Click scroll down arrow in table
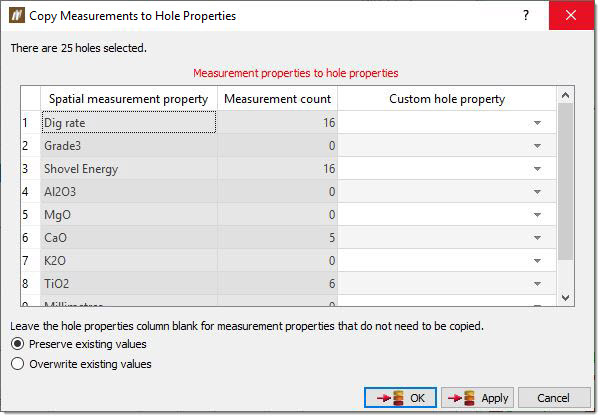This screenshot has height=418, width=601. [x=565, y=297]
